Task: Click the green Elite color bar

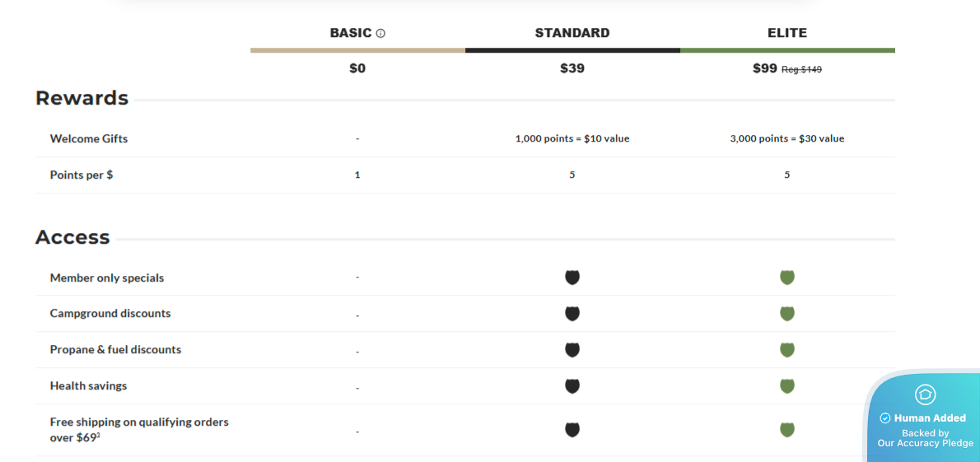Action: (x=787, y=50)
